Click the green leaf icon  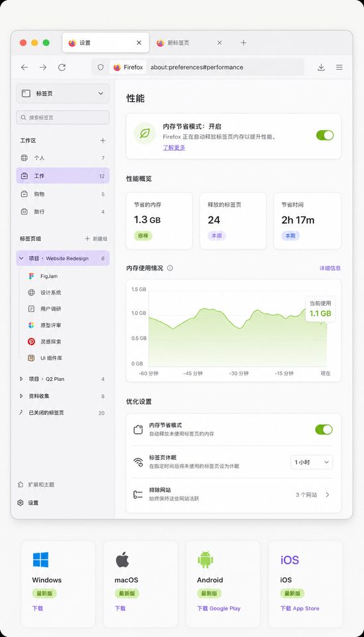[x=145, y=133]
